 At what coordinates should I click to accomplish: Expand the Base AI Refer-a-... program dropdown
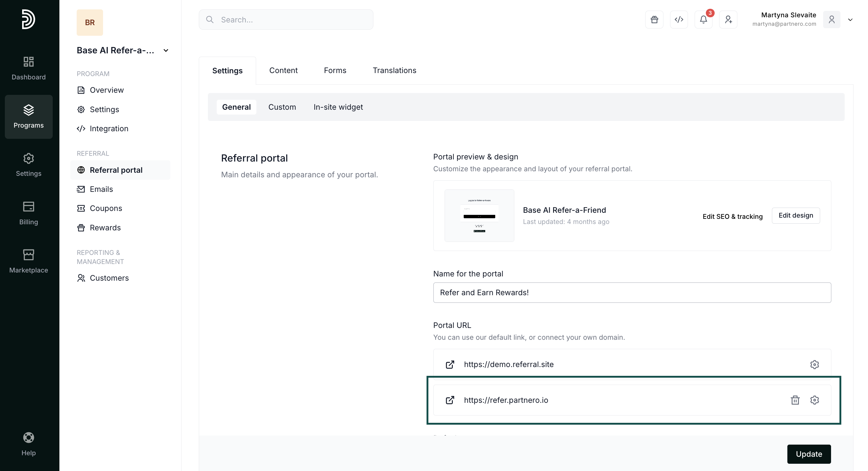coord(166,51)
